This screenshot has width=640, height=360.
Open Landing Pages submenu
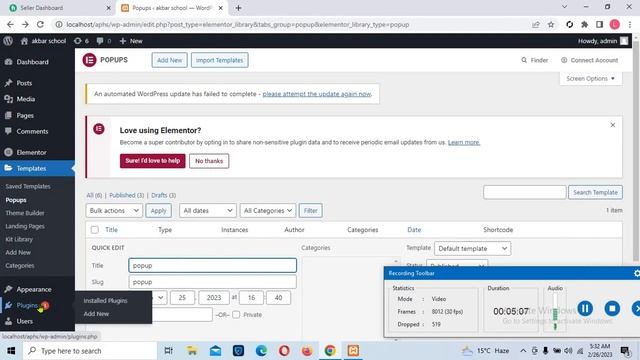25,226
